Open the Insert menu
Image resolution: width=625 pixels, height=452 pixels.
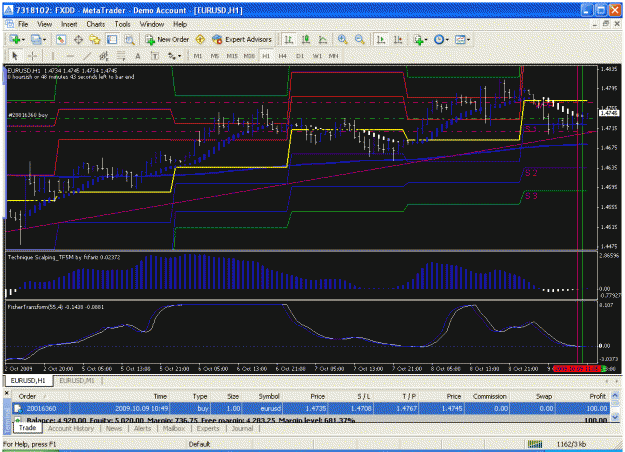(x=69, y=24)
